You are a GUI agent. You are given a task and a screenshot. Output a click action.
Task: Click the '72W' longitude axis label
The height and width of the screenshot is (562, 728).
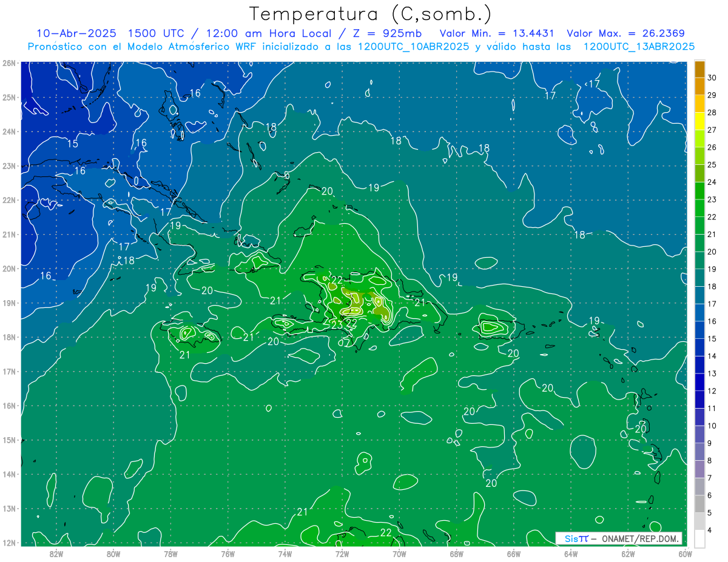tap(342, 554)
